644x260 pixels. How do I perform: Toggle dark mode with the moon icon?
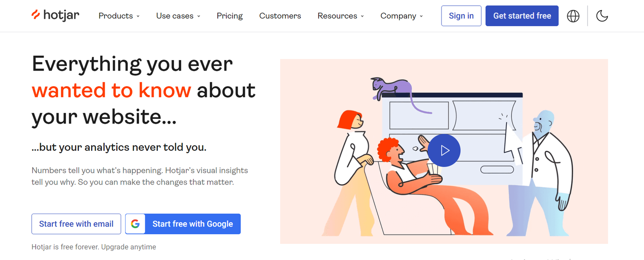(x=602, y=16)
